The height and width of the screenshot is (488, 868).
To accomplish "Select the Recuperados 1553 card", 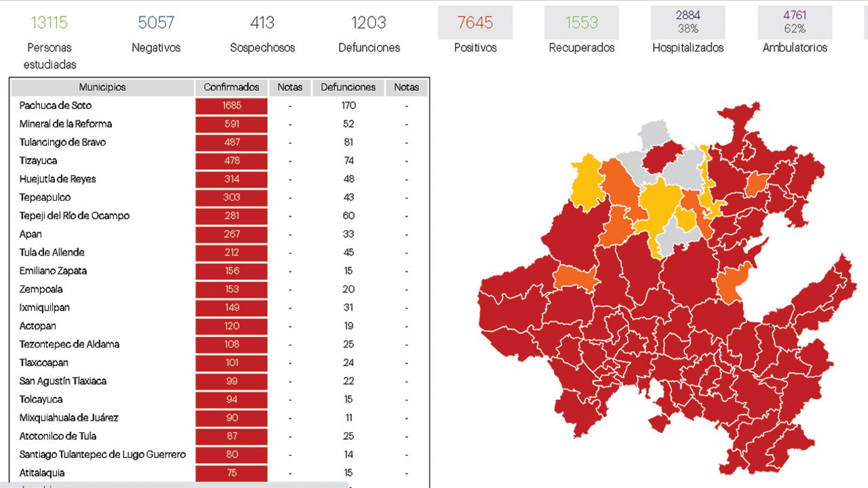I will [x=581, y=23].
